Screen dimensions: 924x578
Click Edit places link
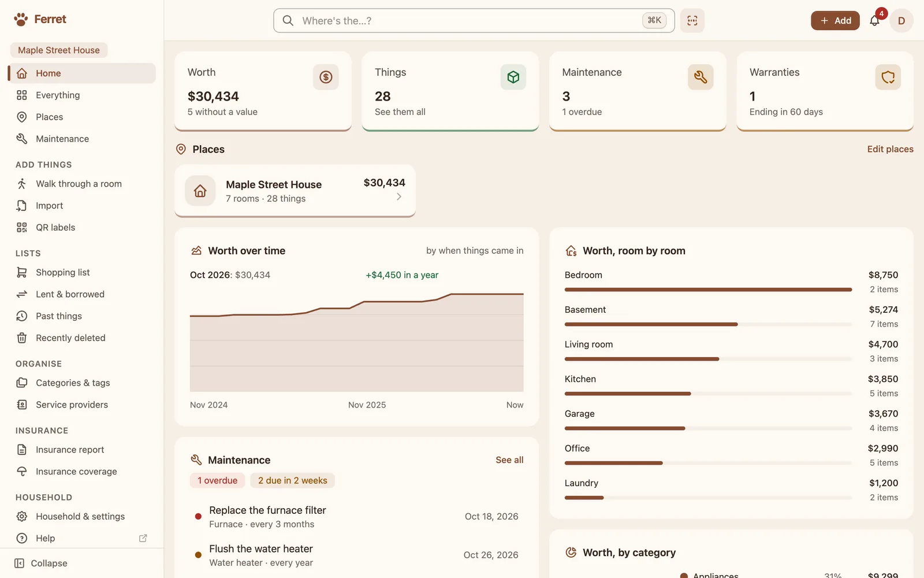point(890,149)
